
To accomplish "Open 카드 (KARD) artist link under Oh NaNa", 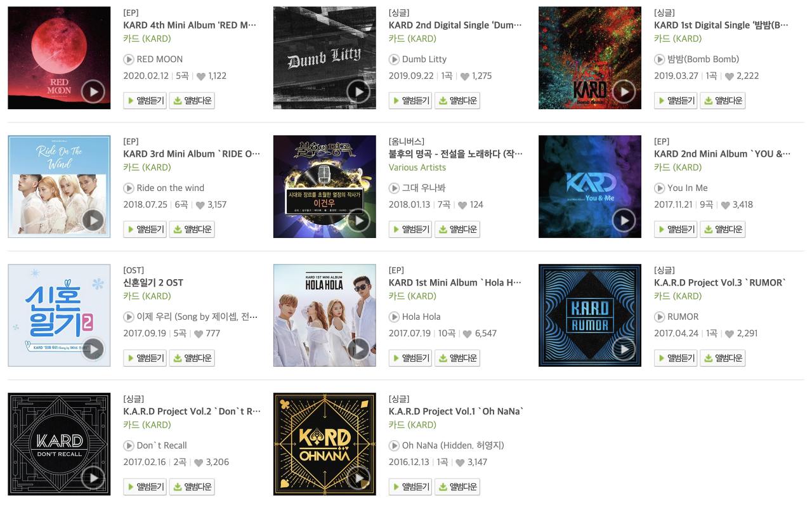I will coord(412,425).
